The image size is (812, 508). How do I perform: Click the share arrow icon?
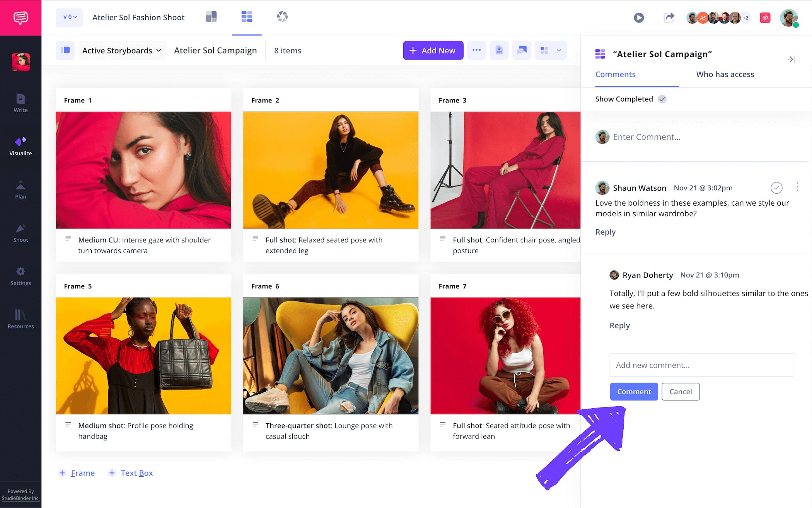[x=669, y=17]
